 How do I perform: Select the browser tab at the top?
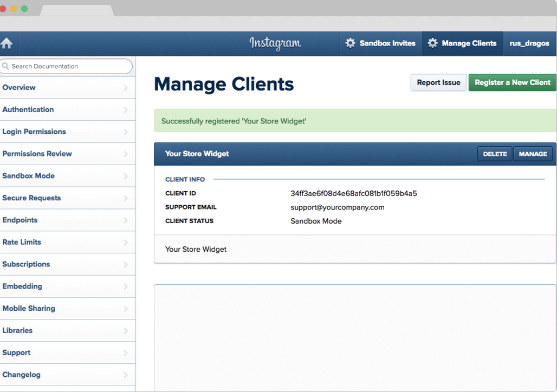pyautogui.click(x=76, y=10)
